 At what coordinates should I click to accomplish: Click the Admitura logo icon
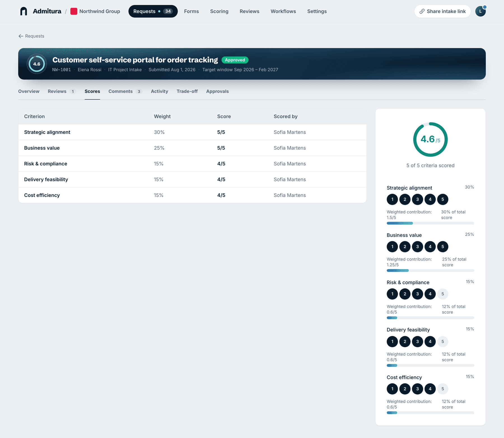tap(24, 11)
